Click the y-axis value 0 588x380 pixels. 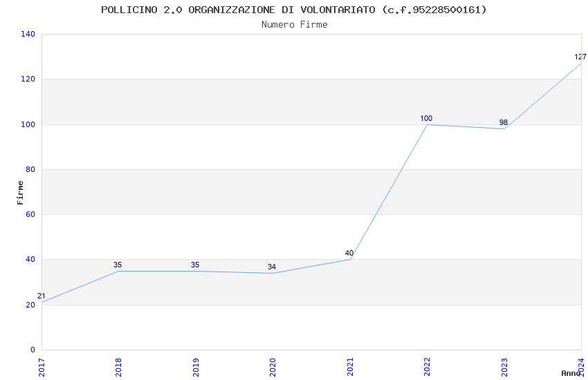(x=33, y=350)
